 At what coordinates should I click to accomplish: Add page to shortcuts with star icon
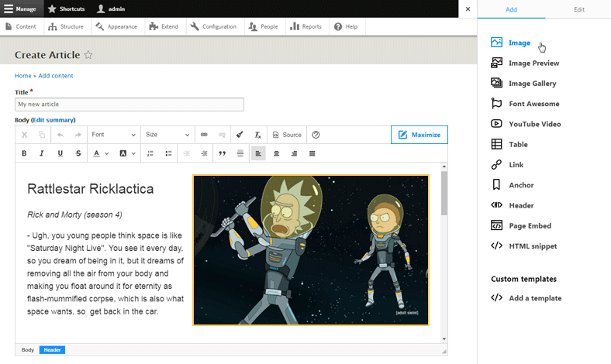pyautogui.click(x=88, y=55)
